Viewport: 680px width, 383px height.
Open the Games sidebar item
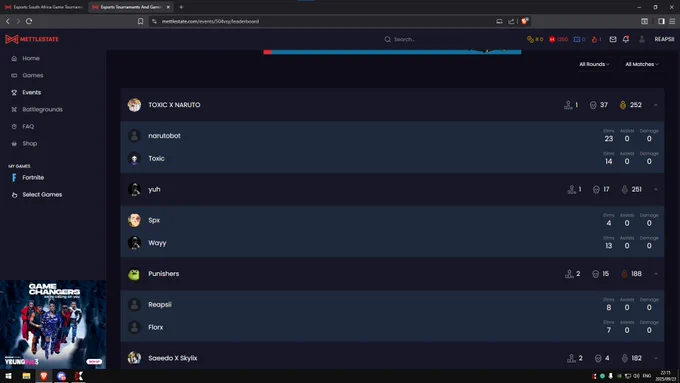click(33, 75)
